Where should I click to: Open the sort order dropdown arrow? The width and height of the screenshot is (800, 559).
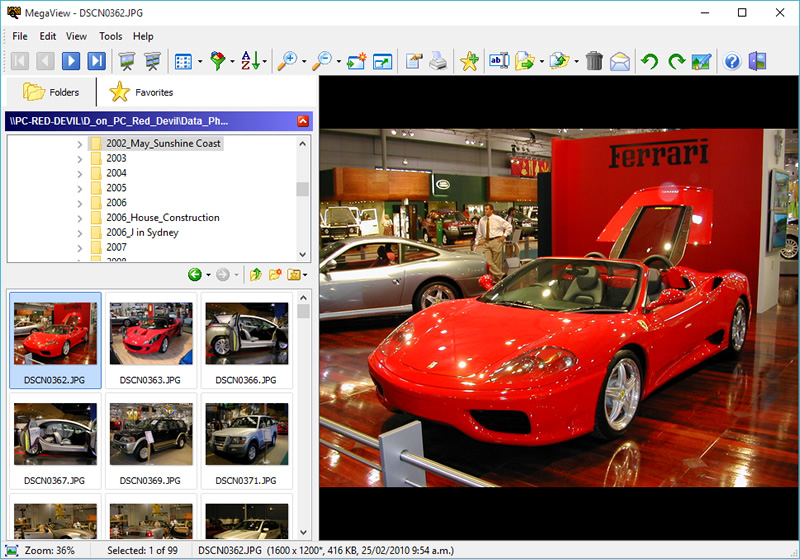(264, 62)
